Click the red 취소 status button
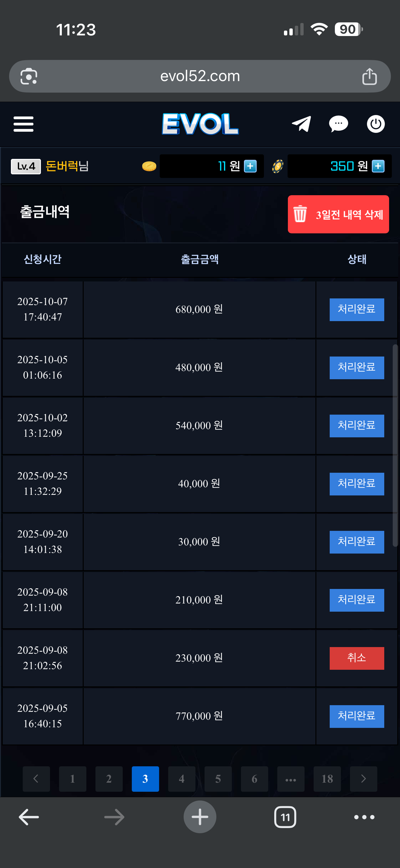The image size is (400, 868). pyautogui.click(x=356, y=658)
